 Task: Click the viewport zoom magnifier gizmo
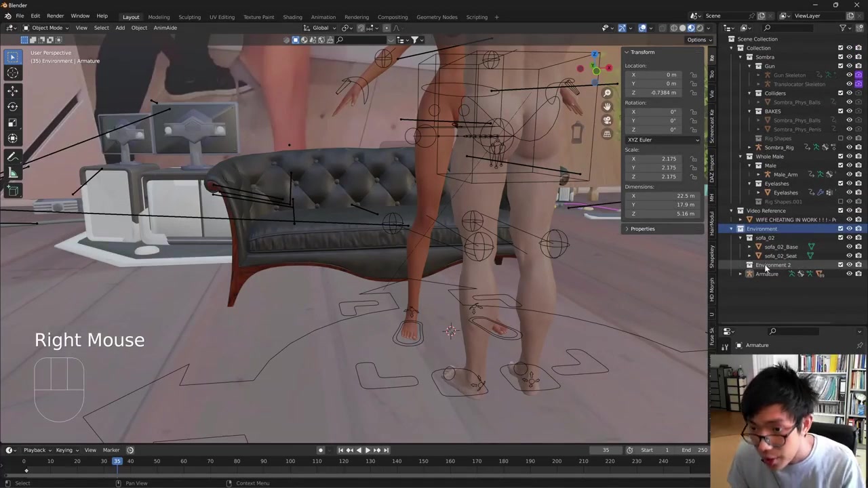point(607,93)
